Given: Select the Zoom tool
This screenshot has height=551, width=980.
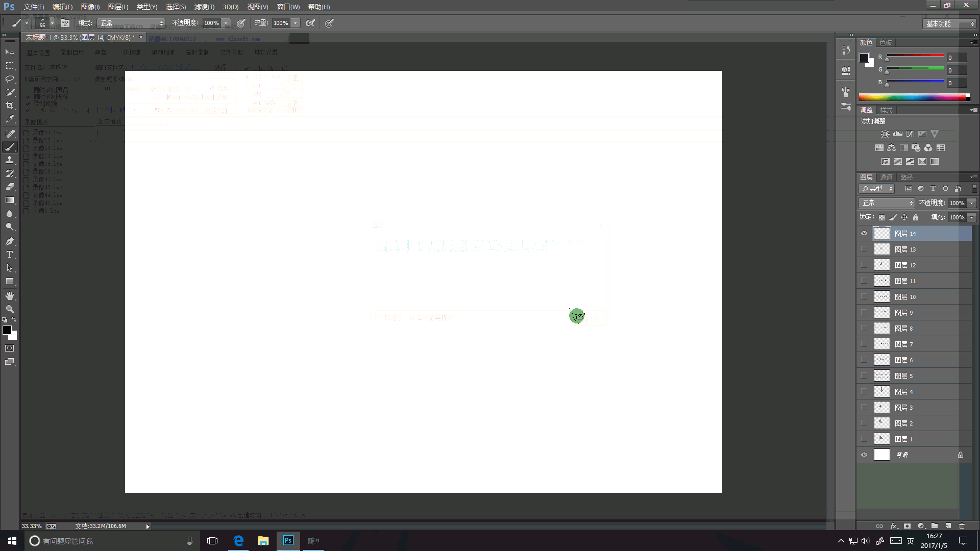Looking at the screenshot, I should point(10,309).
